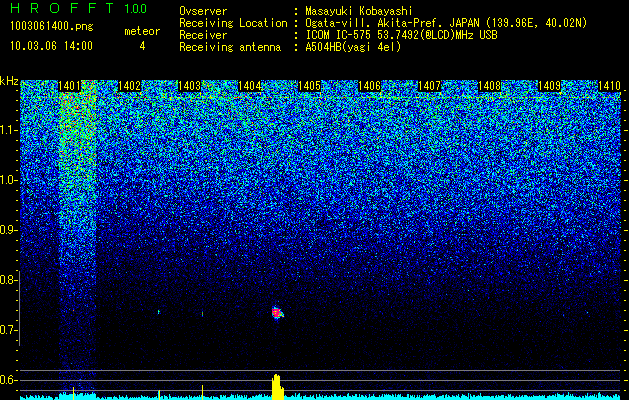
Task: Click the Receiving antenna label
Action: 230,47
